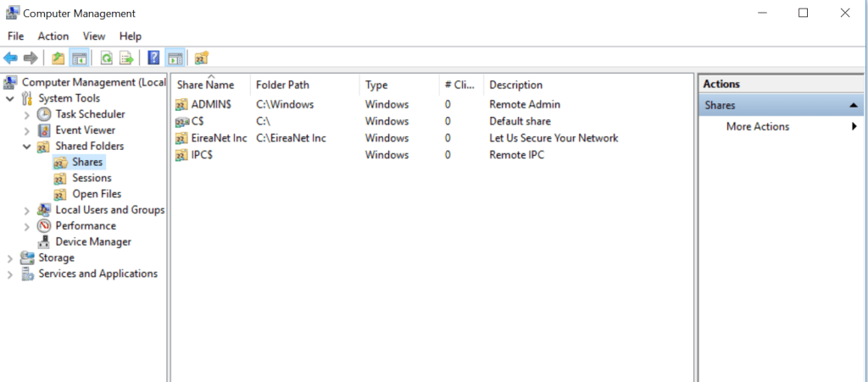868x382 pixels.
Task: Collapse the Shares section in Actions pane
Action: tap(854, 106)
